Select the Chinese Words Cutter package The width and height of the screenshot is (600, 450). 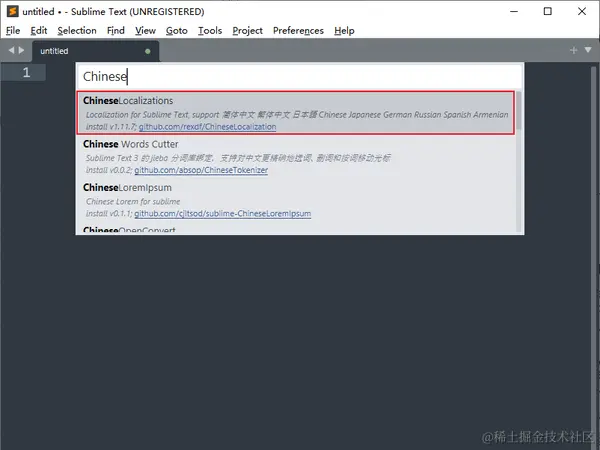[296, 156]
